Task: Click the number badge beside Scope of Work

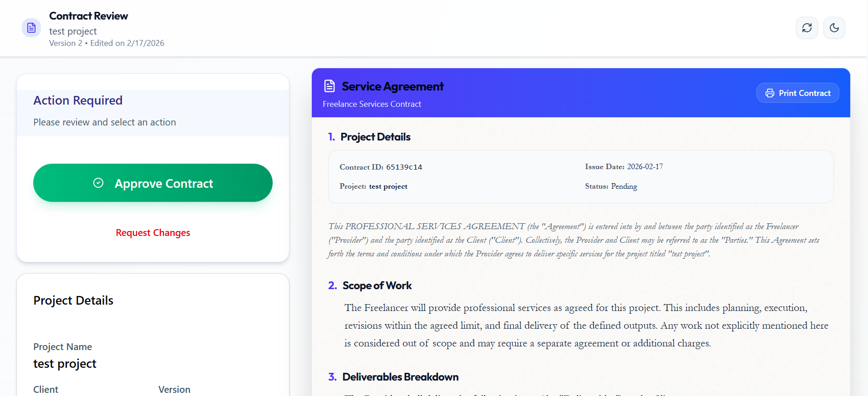Action: (x=331, y=286)
